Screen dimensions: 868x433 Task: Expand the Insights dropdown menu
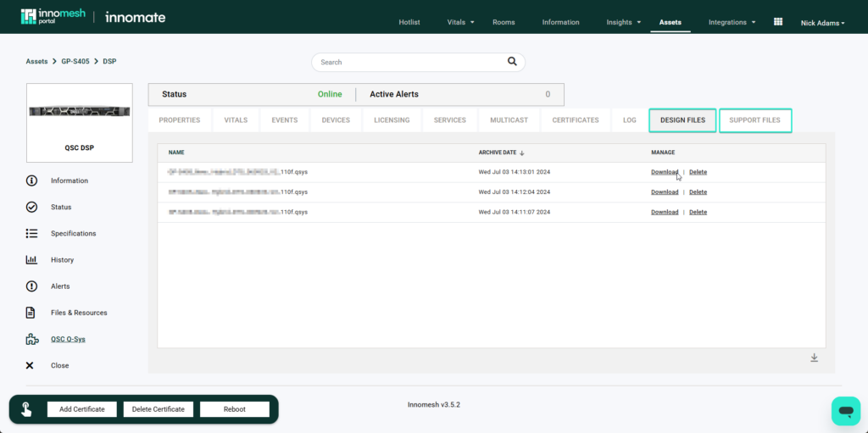pos(624,22)
